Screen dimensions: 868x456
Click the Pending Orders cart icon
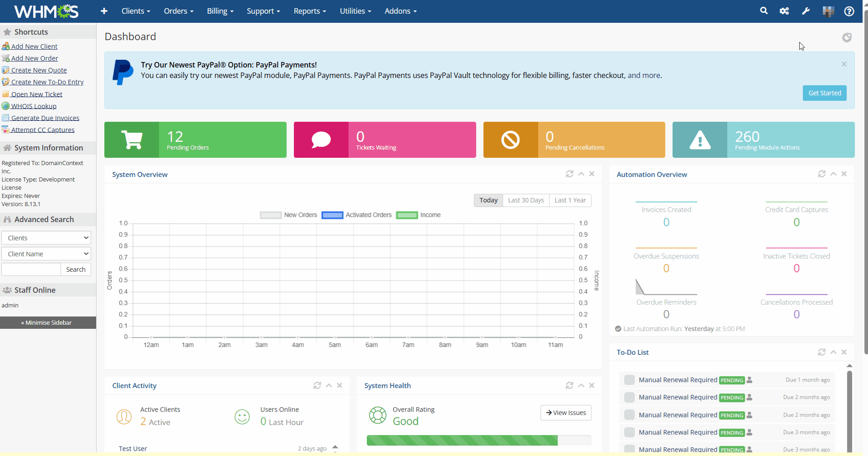[132, 140]
